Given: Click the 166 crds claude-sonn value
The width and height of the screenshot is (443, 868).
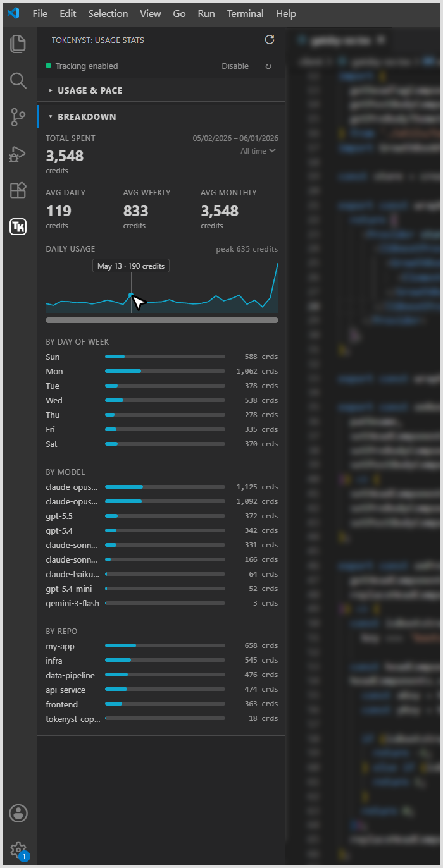Looking at the screenshot, I should (261, 560).
